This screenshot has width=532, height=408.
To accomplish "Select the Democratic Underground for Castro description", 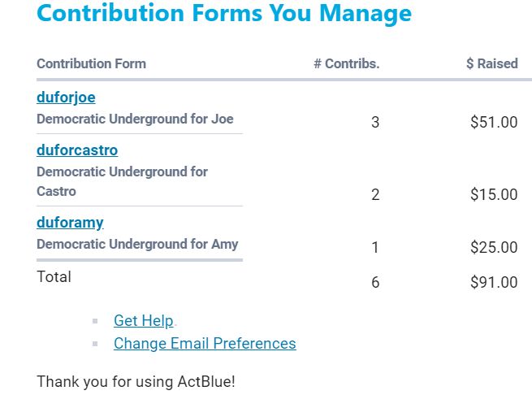I will [x=122, y=181].
